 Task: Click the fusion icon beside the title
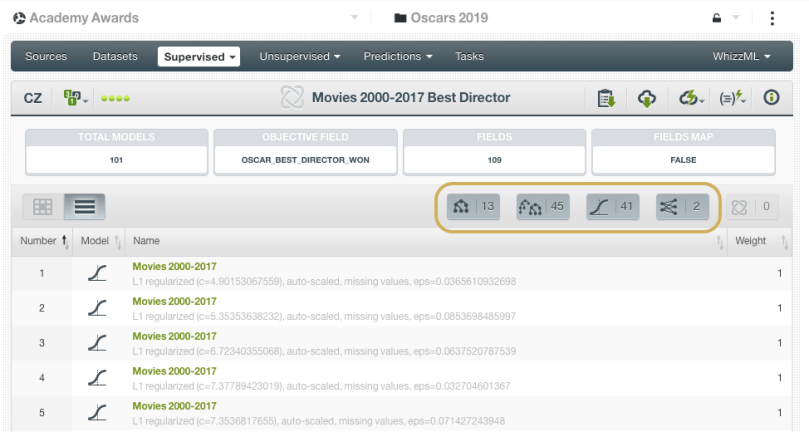[x=292, y=98]
